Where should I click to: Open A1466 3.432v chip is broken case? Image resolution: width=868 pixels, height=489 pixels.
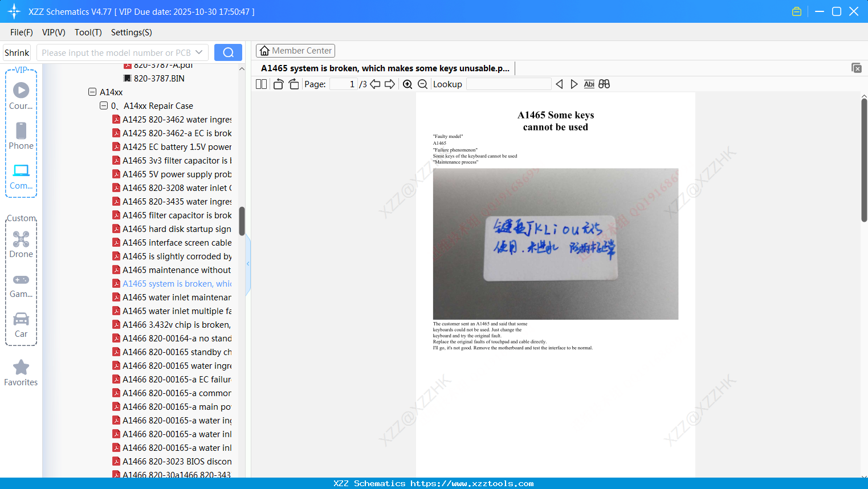[172, 324]
